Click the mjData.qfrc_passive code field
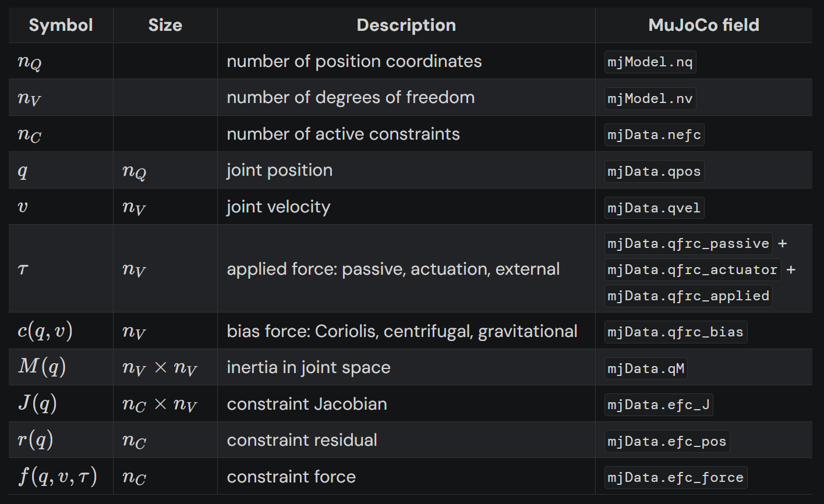The height and width of the screenshot is (504, 824). click(688, 243)
